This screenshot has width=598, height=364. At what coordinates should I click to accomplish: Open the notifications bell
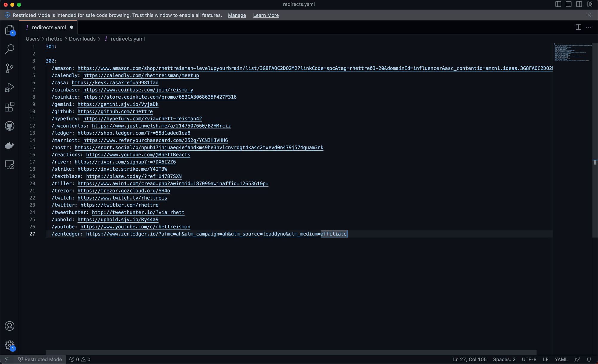point(589,360)
